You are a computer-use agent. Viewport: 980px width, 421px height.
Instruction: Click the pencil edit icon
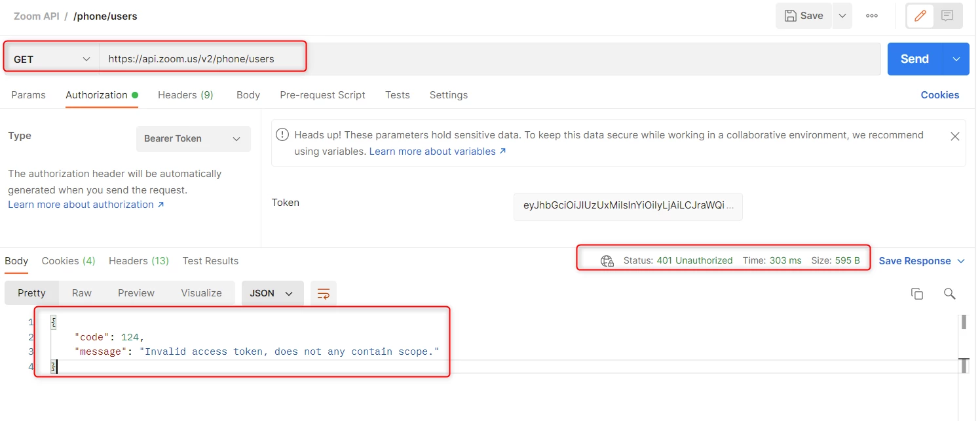[x=920, y=16]
